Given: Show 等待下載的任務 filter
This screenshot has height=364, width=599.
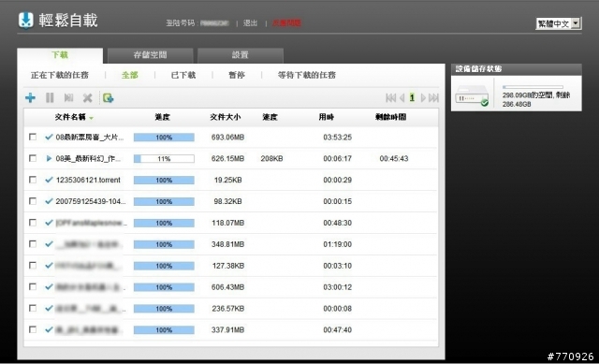Looking at the screenshot, I should (307, 75).
